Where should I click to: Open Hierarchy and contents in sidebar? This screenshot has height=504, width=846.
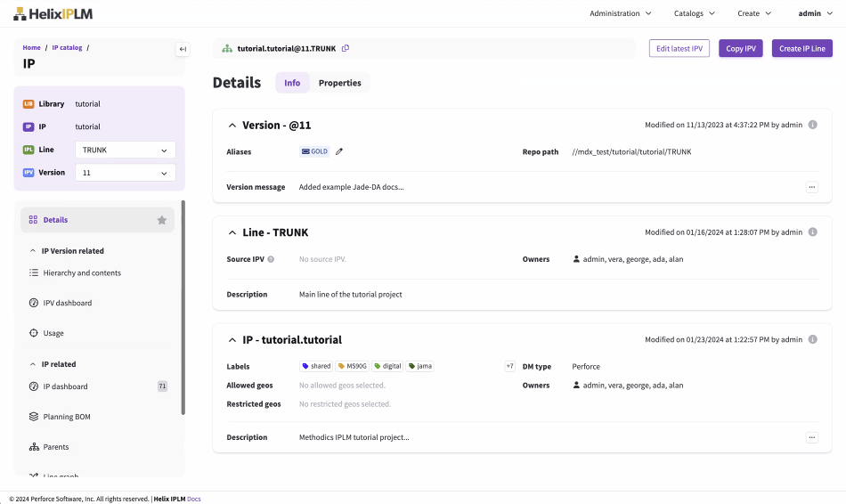tap(82, 273)
